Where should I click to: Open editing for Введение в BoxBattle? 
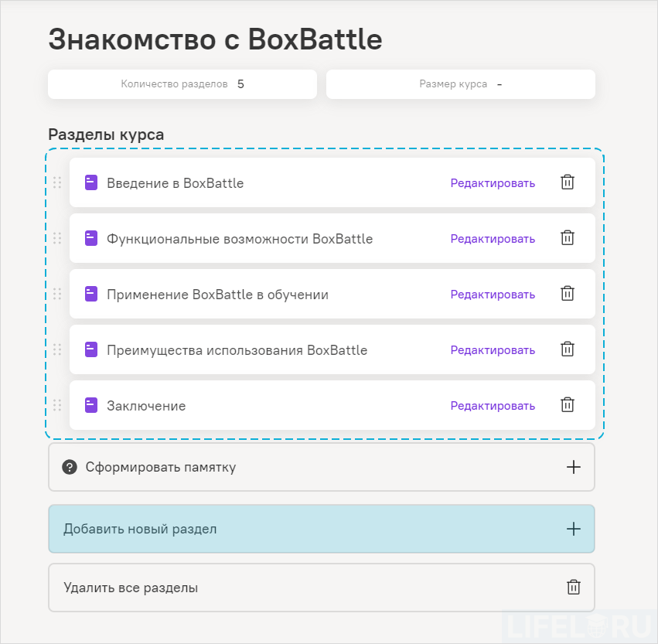point(493,182)
